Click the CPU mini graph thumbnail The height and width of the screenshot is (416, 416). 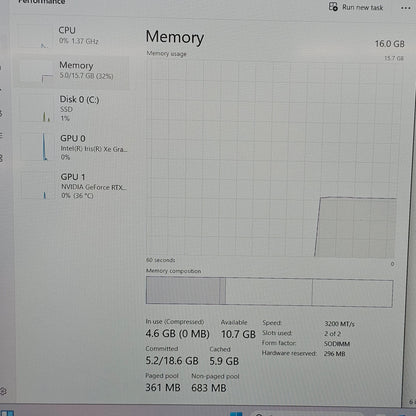pos(36,37)
